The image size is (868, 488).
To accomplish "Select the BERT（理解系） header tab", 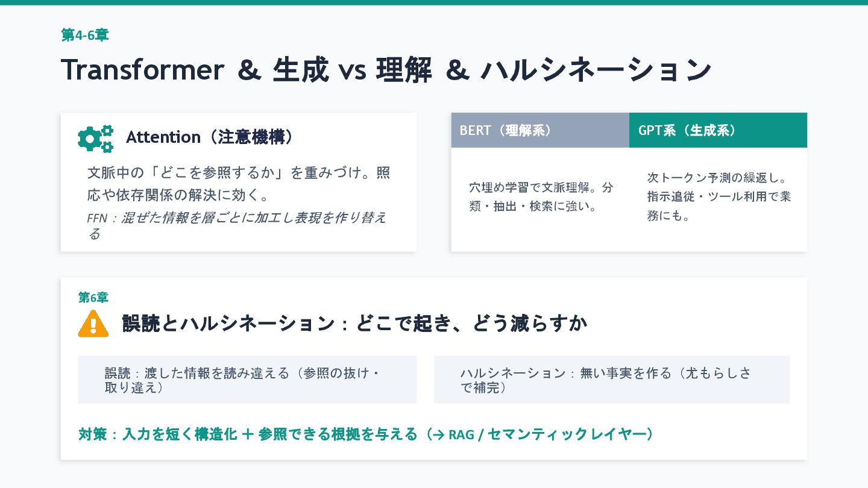I will point(539,130).
